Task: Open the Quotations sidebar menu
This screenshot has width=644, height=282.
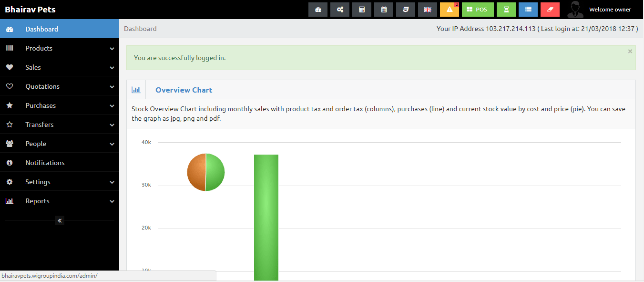Action: [60, 86]
